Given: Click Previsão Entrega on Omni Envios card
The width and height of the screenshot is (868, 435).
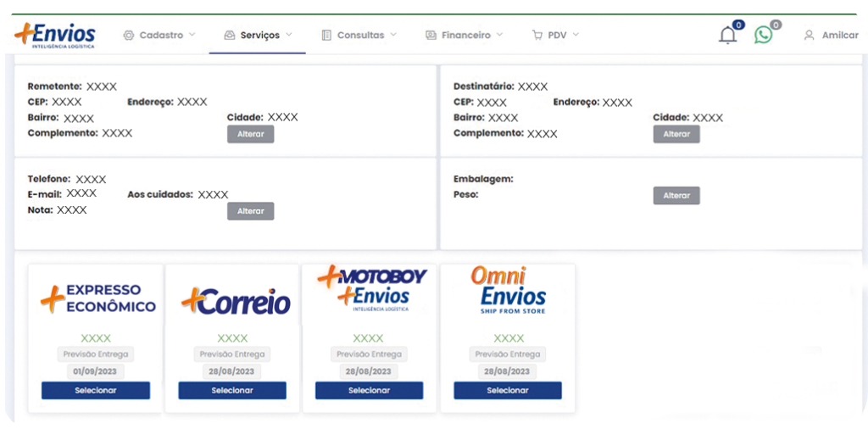Looking at the screenshot, I should pos(508,354).
